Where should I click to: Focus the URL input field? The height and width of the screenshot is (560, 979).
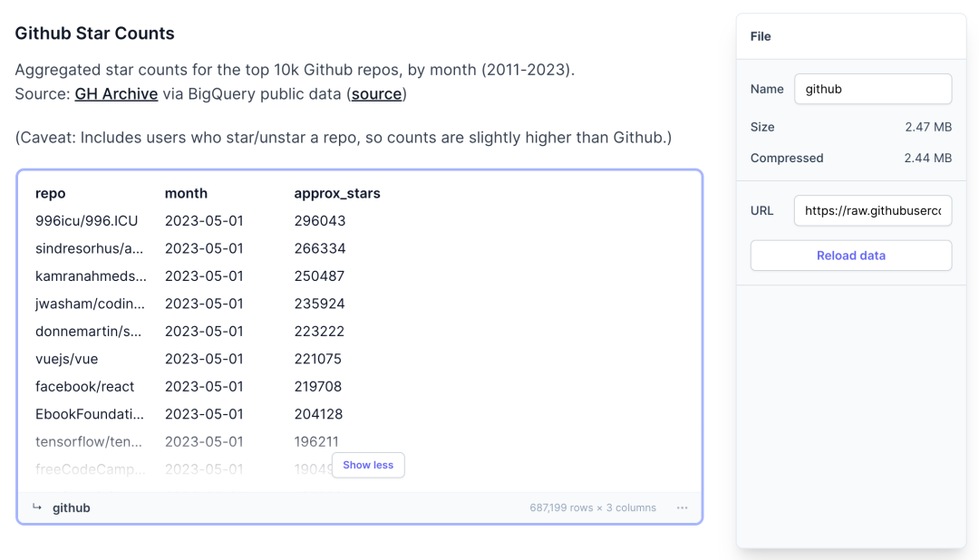click(872, 210)
